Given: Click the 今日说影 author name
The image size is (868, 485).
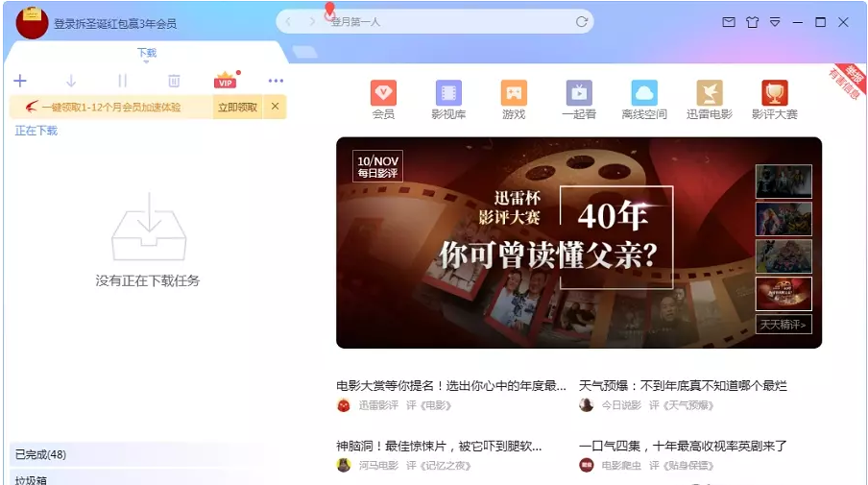Looking at the screenshot, I should coord(621,406).
